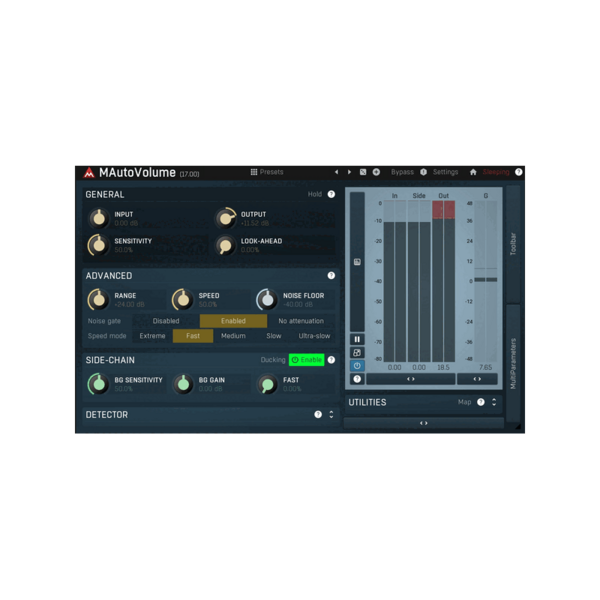
Task: Open DETECTOR section help icon
Action: (318, 414)
